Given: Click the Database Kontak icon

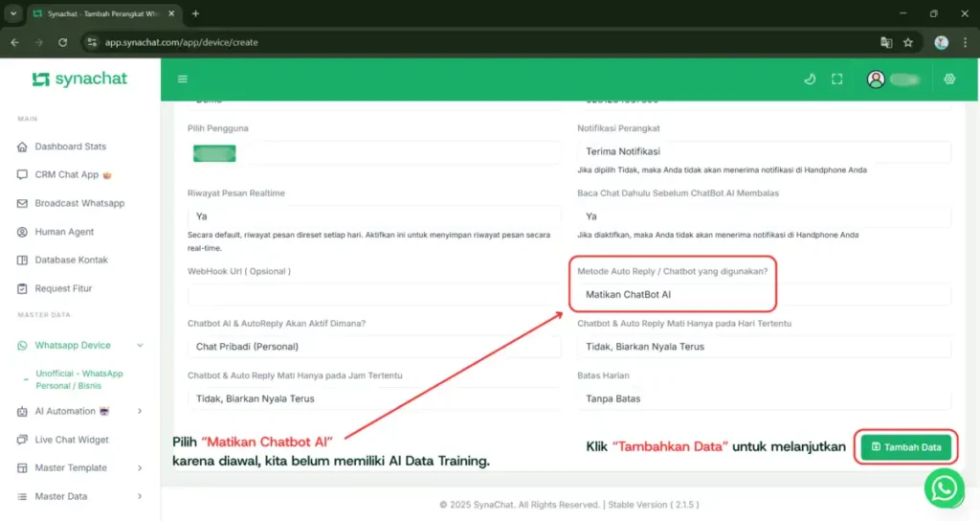Looking at the screenshot, I should pyautogui.click(x=23, y=260).
